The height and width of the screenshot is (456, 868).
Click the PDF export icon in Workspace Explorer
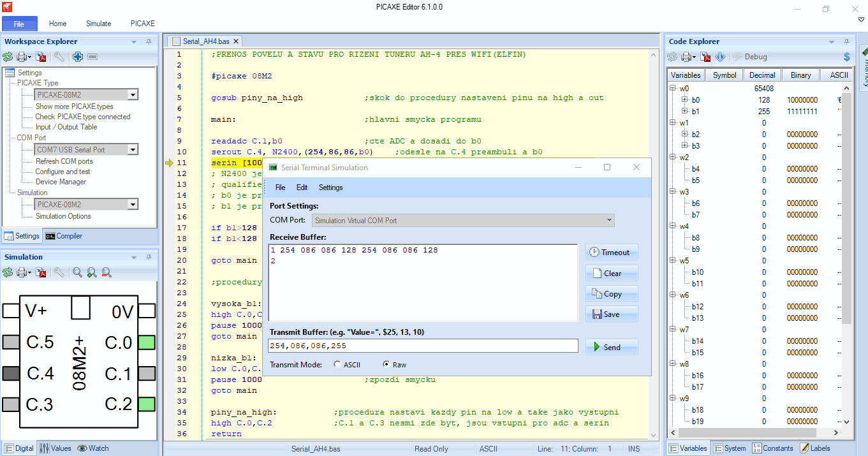click(x=41, y=57)
